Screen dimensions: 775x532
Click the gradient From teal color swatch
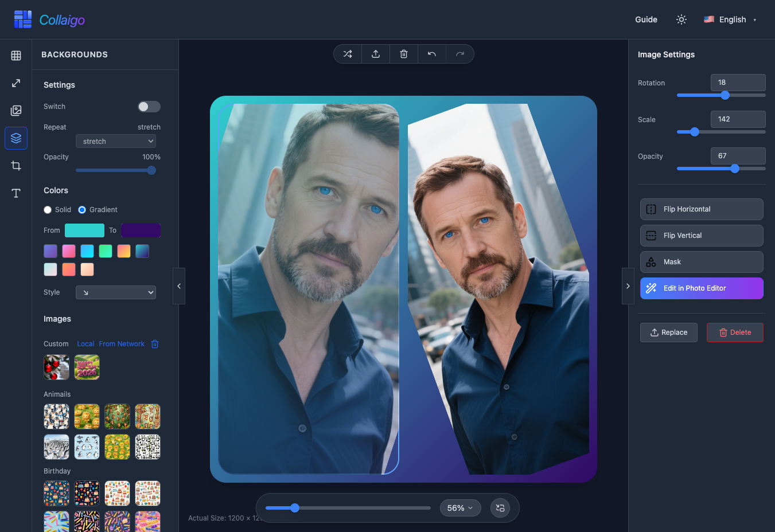point(84,230)
